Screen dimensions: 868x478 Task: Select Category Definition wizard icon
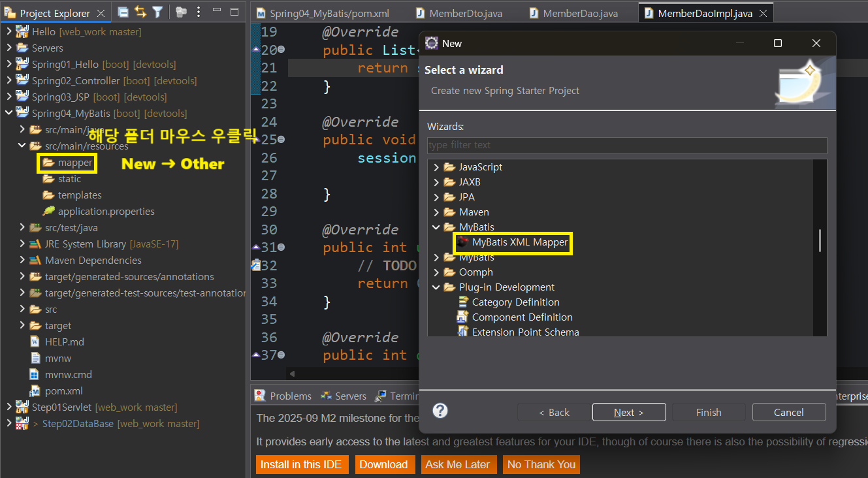click(x=462, y=302)
